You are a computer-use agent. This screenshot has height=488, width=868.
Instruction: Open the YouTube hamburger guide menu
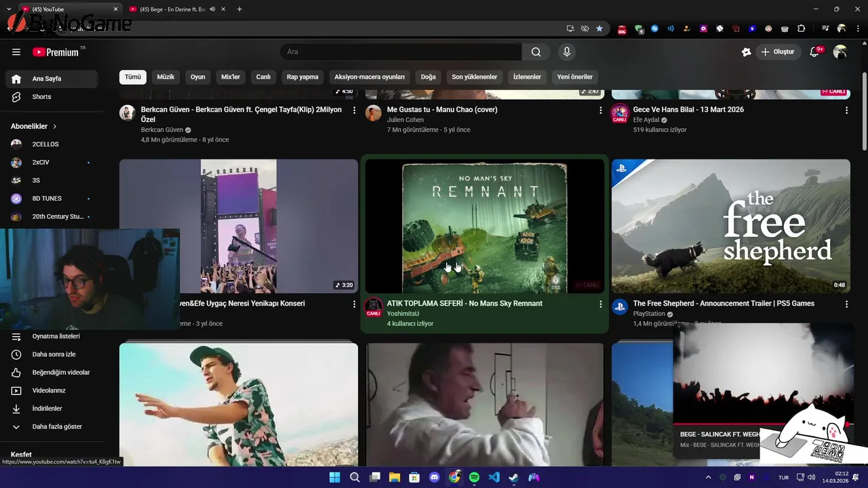pyautogui.click(x=16, y=52)
